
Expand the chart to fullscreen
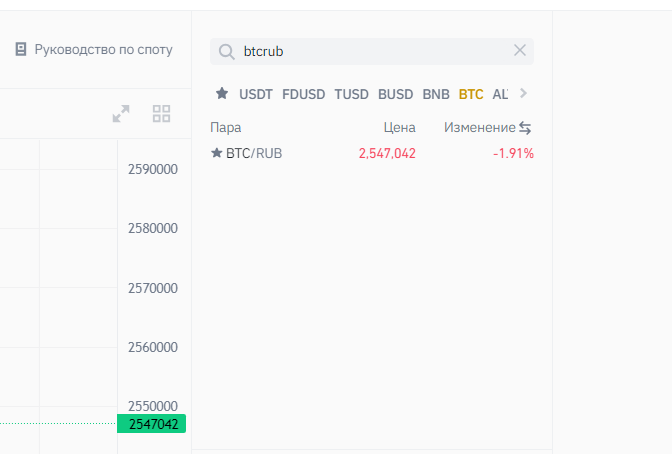point(121,114)
